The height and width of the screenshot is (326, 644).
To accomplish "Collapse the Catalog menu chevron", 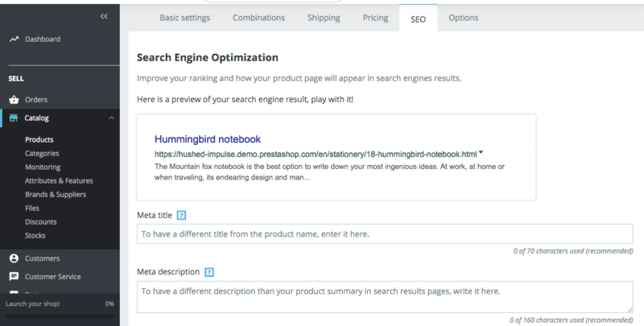I will point(111,118).
